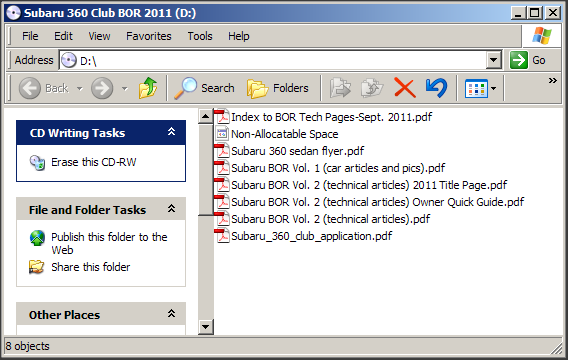The image size is (568, 360).
Task: Click the task pane scroll up arrow
Action: tap(205, 116)
